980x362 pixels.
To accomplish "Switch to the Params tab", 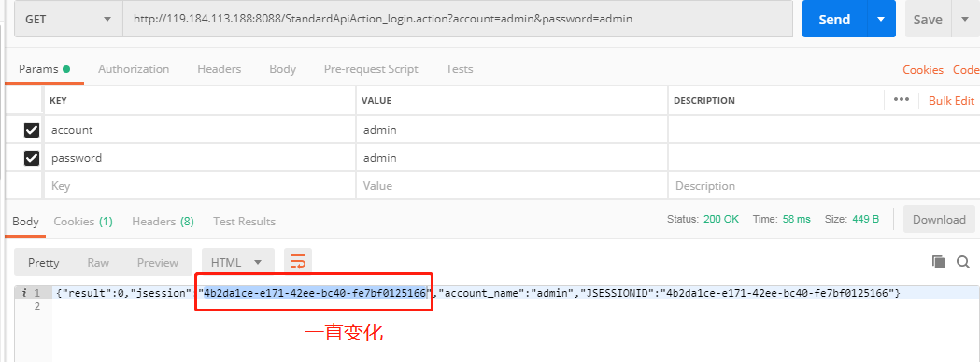I will [44, 69].
